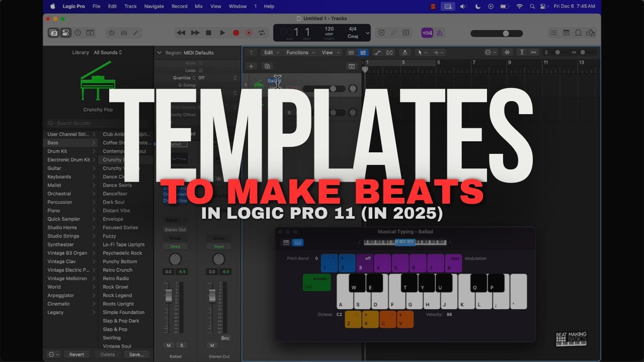
Task: Open the Functions dropdown menu
Action: [300, 52]
